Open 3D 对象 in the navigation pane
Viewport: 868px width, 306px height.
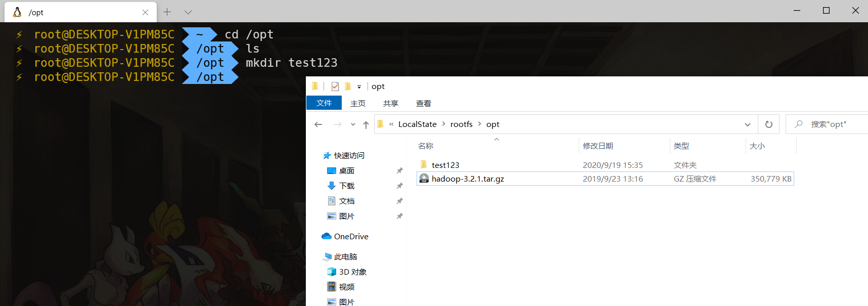click(x=353, y=272)
